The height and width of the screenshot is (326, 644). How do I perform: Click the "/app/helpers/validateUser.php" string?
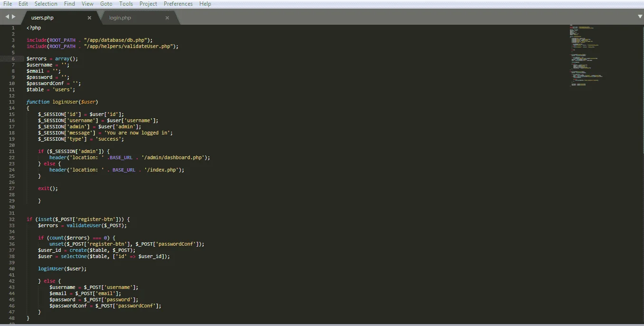click(128, 47)
